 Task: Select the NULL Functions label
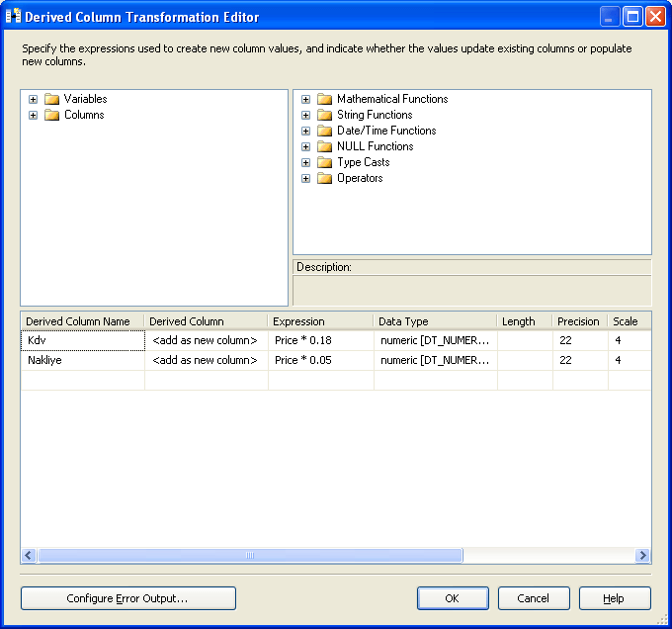[x=375, y=146]
